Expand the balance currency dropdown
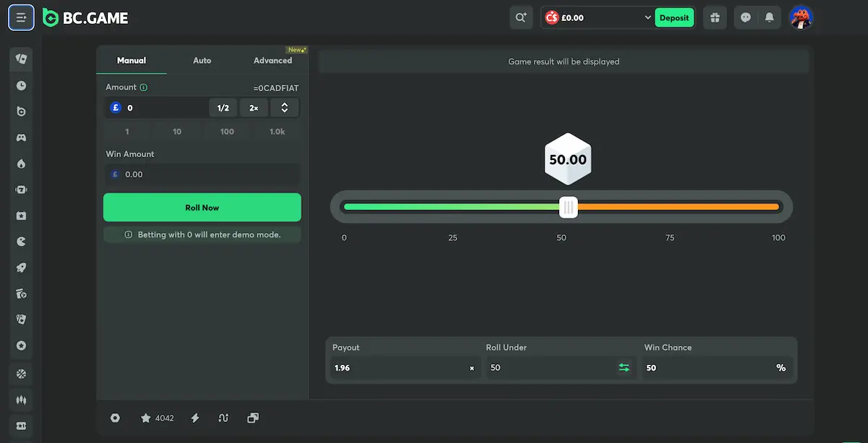 click(647, 17)
